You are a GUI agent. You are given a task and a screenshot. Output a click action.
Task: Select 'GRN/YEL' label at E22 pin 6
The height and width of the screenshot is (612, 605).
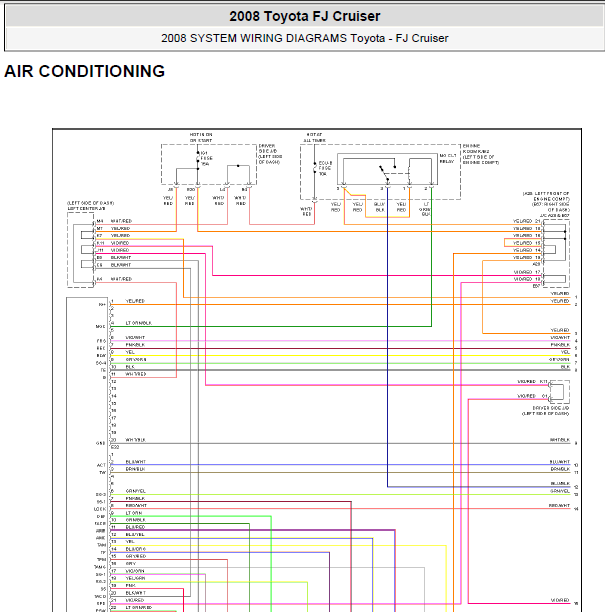point(135,491)
